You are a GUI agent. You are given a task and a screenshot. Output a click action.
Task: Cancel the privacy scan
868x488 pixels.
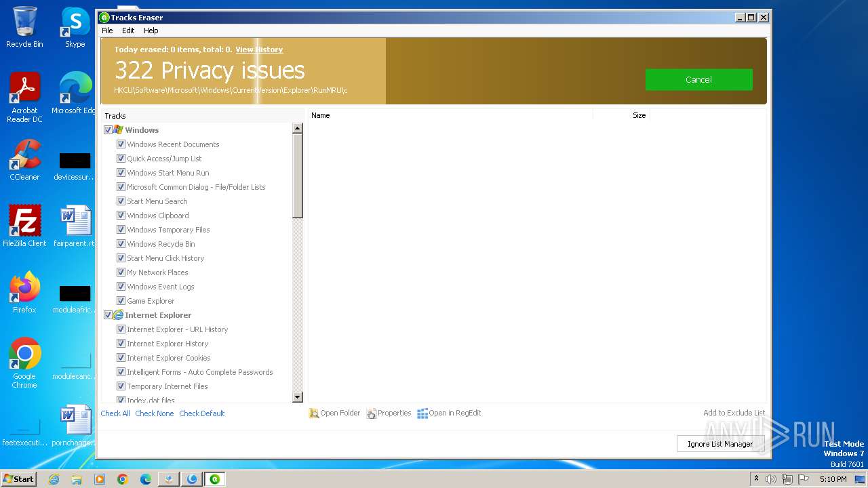pos(698,79)
